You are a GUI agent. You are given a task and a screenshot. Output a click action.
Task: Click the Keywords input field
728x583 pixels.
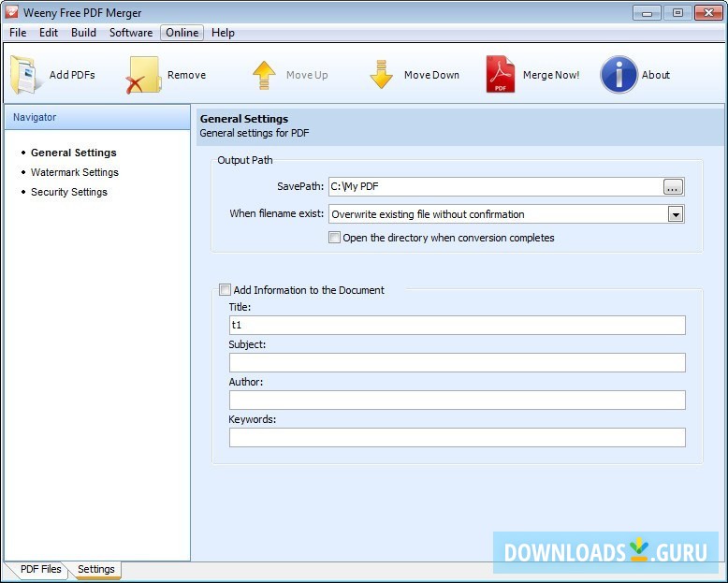(x=457, y=437)
